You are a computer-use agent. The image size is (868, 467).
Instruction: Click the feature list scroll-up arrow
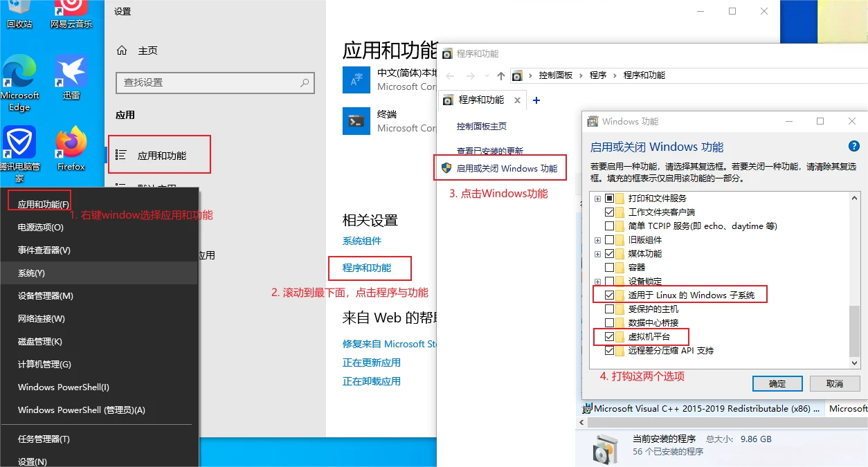pos(854,198)
